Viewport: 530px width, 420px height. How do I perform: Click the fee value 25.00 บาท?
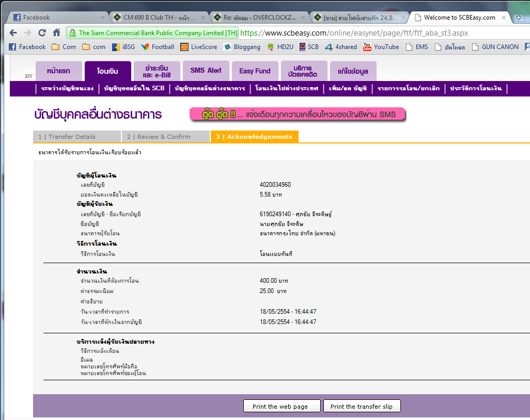click(x=273, y=291)
